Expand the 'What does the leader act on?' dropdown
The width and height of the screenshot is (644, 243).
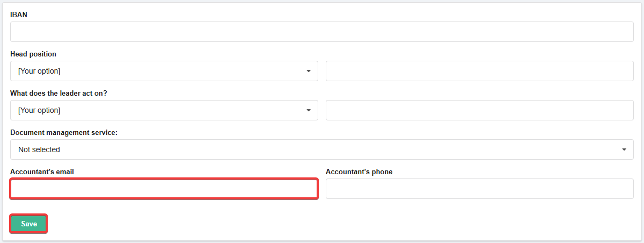(164, 110)
